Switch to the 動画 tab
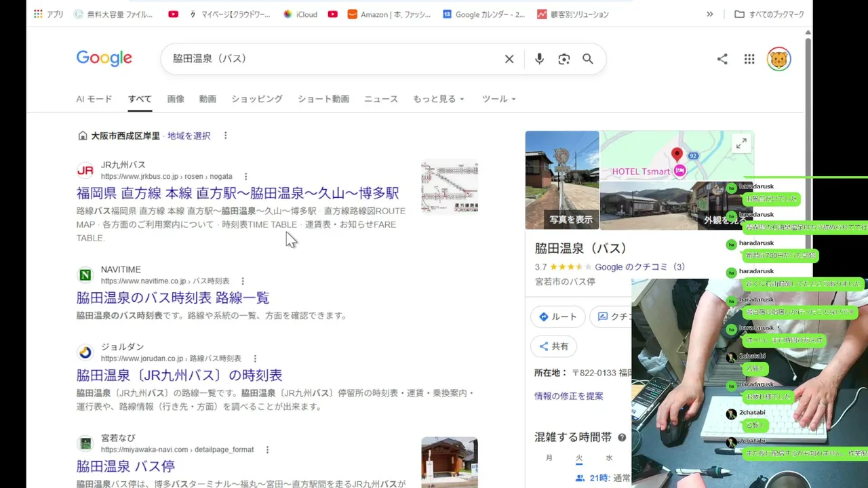Image resolution: width=868 pixels, height=488 pixels. [x=208, y=99]
